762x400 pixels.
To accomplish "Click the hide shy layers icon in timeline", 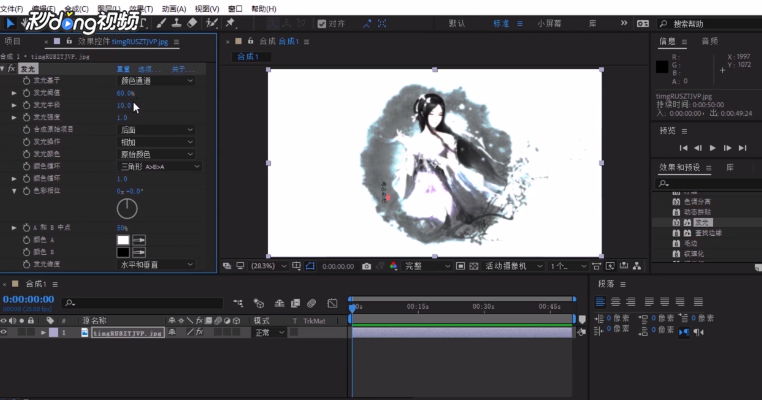I will (x=279, y=303).
